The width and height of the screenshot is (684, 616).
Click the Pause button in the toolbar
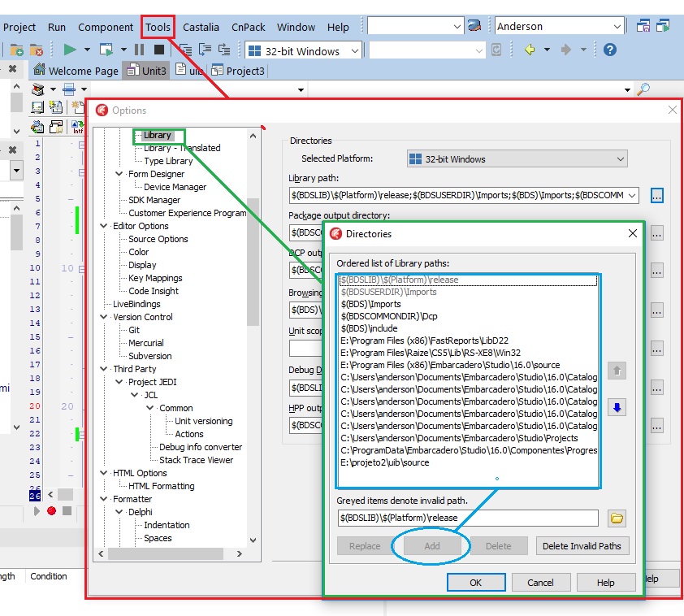(139, 50)
